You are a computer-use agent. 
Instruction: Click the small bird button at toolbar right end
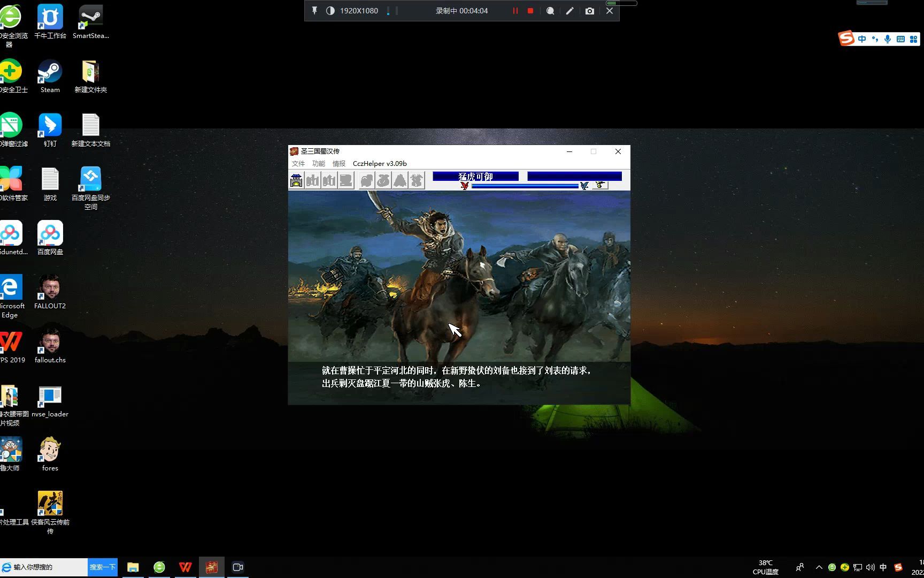[600, 185]
